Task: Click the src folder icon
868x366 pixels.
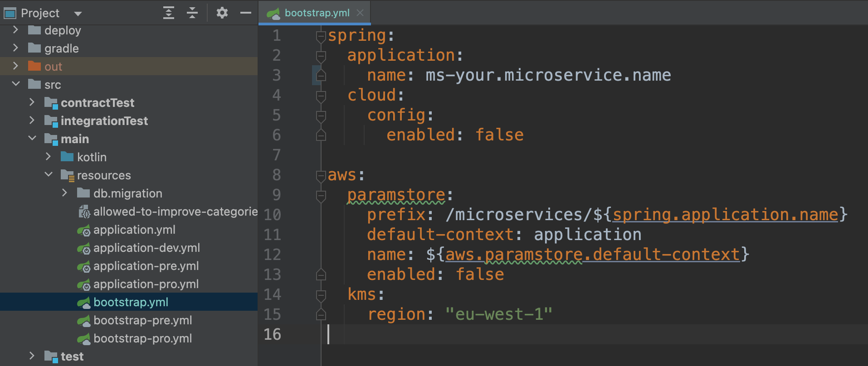Action: coord(34,84)
